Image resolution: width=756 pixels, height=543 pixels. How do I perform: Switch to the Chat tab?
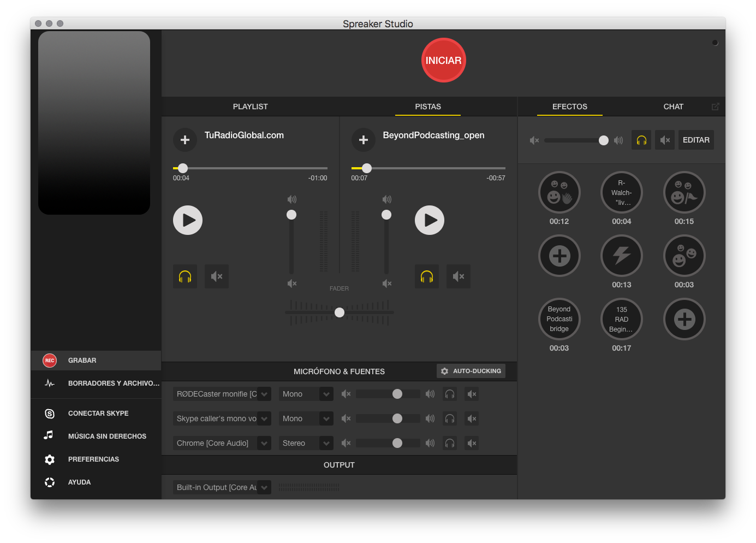[673, 107]
